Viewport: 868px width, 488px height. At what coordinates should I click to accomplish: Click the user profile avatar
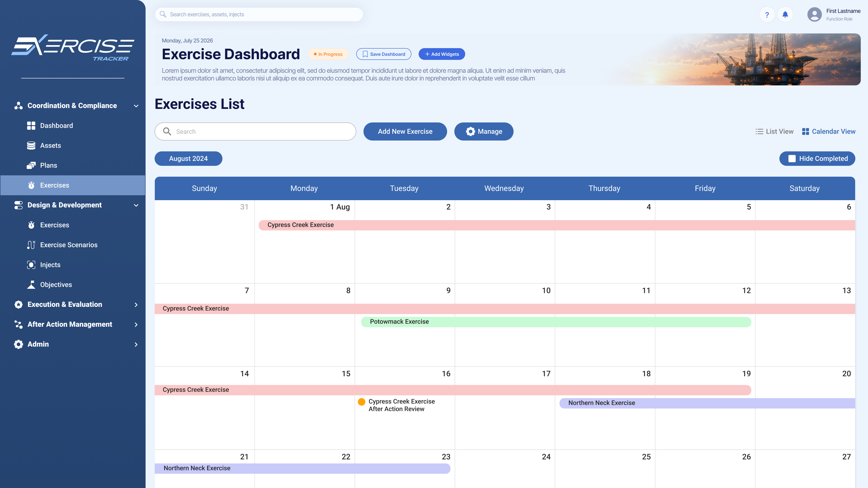(814, 15)
